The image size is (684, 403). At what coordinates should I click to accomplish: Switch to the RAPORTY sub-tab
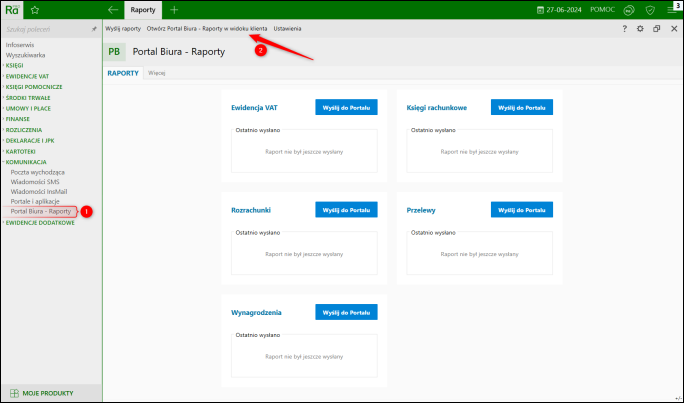tap(123, 73)
